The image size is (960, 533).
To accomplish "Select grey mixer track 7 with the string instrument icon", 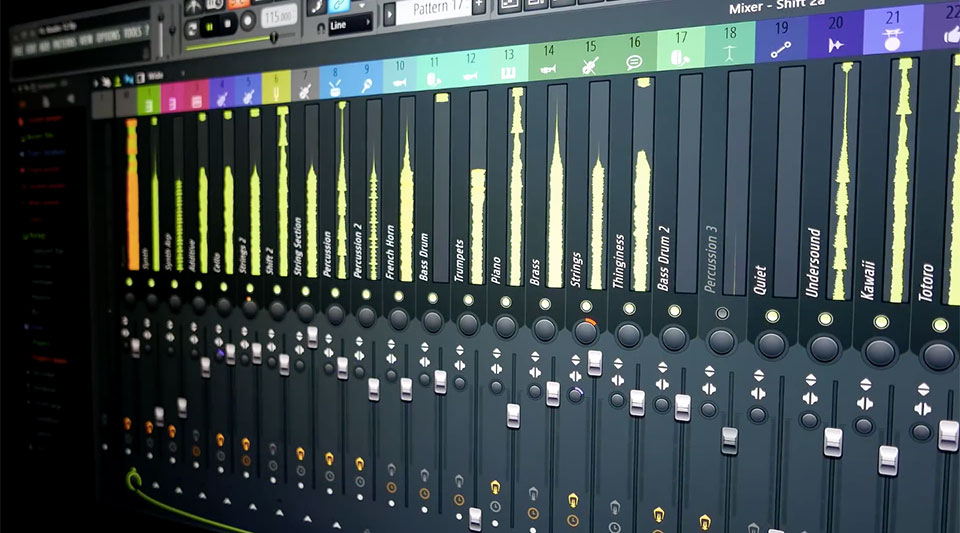I will coord(305,84).
